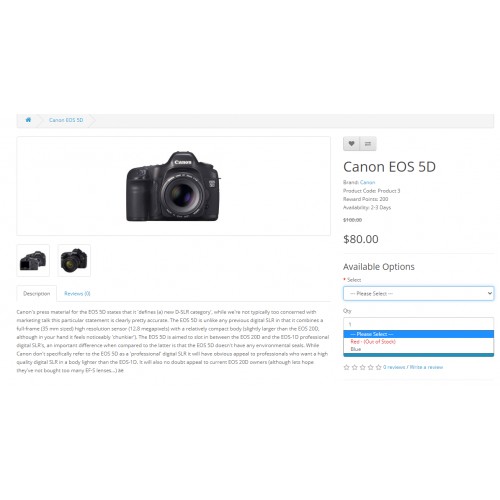
Task: Switch to the Description tab
Action: pyautogui.click(x=37, y=294)
